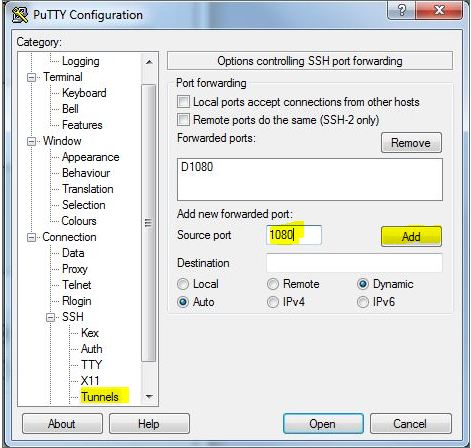
Task: Click the Add forwarded port button
Action: [x=411, y=237]
